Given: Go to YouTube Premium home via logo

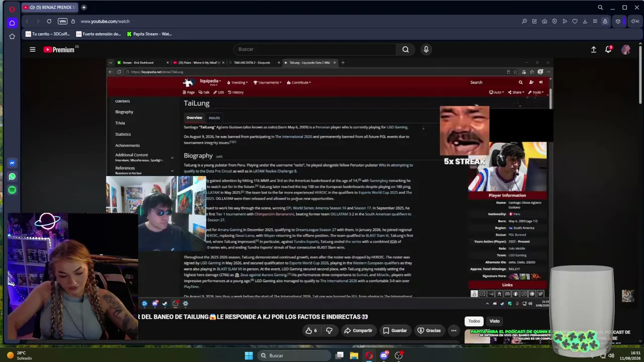Looking at the screenshot, I should click(59, 49).
